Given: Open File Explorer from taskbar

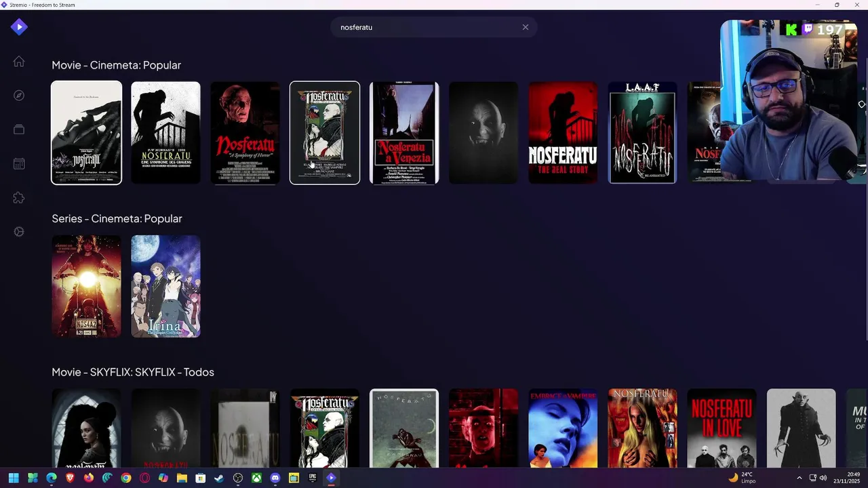Looking at the screenshot, I should [182, 478].
